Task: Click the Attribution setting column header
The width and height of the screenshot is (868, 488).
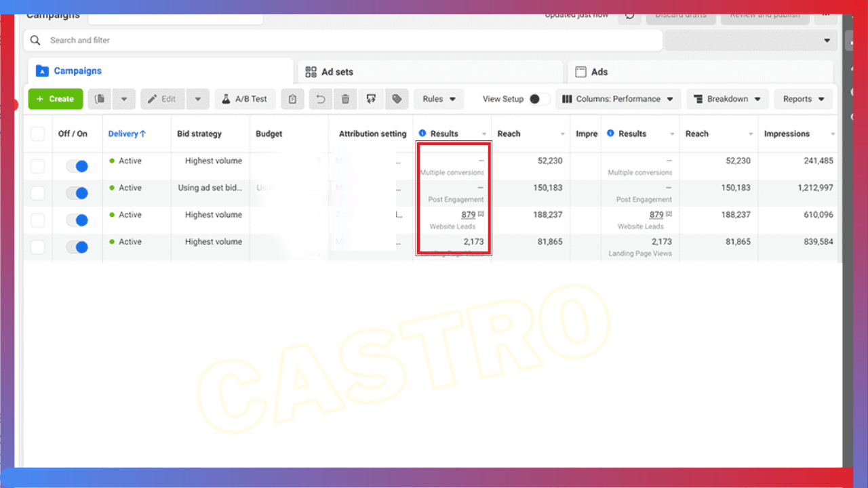Action: coord(372,134)
